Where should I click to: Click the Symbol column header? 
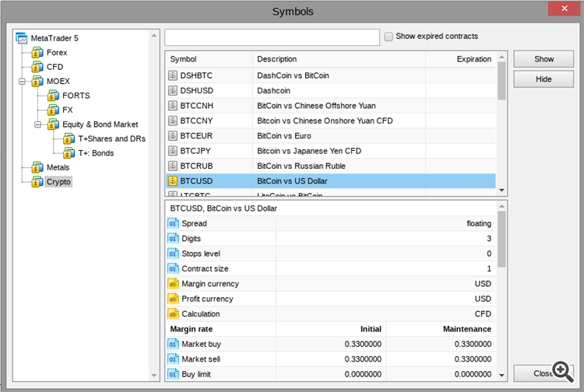pos(209,59)
